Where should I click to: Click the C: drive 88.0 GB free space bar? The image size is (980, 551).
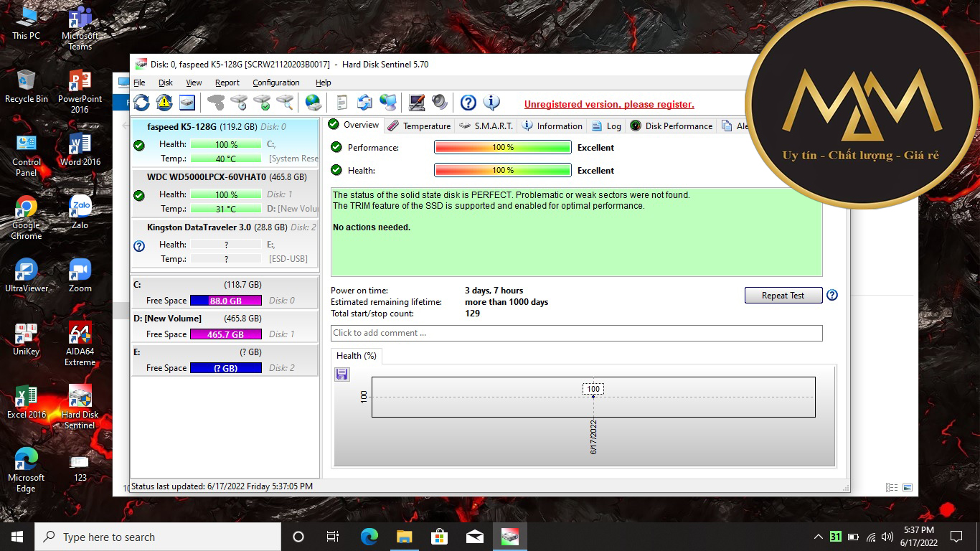click(x=225, y=301)
